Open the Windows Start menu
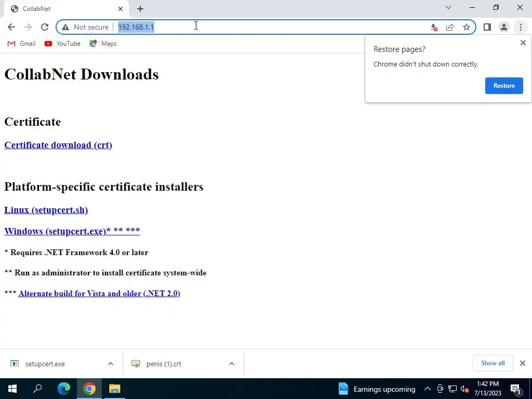The height and width of the screenshot is (399, 532). [12, 389]
